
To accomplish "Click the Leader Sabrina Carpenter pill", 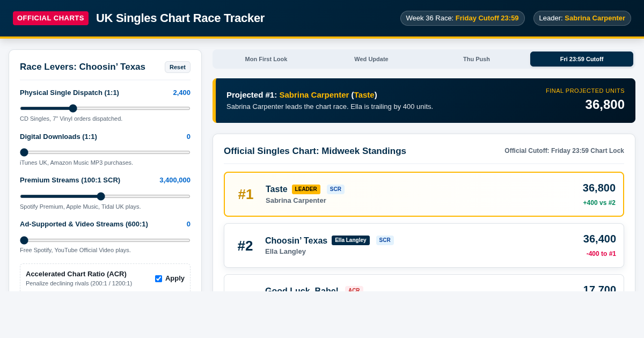I will [x=582, y=18].
